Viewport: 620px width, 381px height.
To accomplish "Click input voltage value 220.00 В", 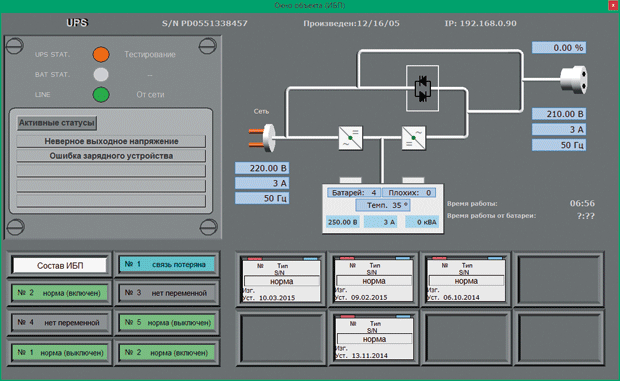I will point(262,168).
